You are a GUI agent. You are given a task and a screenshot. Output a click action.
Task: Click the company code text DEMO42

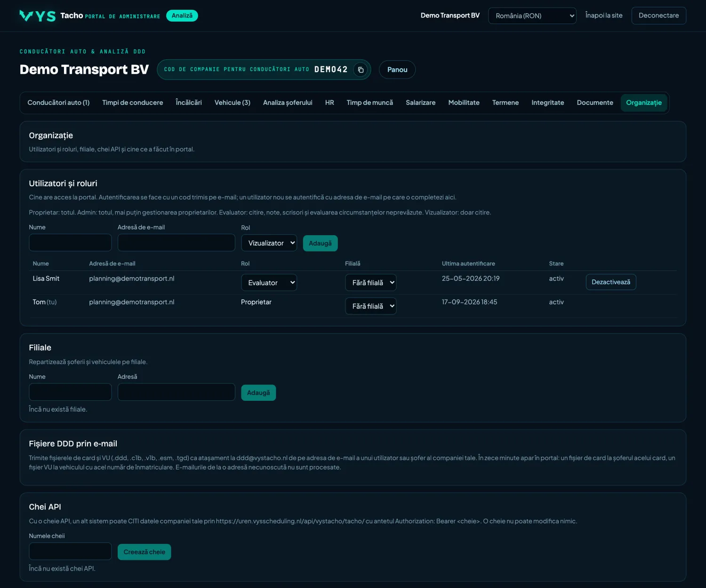pos(331,70)
